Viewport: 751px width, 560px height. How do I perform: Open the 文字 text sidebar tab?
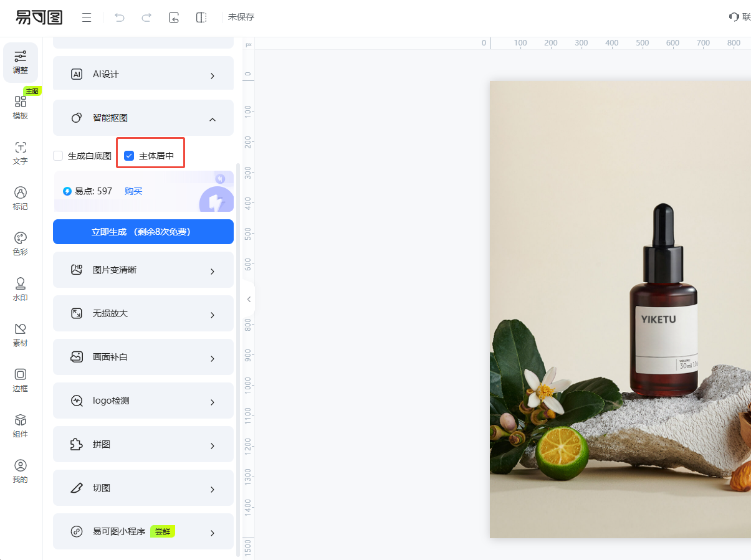(x=21, y=153)
